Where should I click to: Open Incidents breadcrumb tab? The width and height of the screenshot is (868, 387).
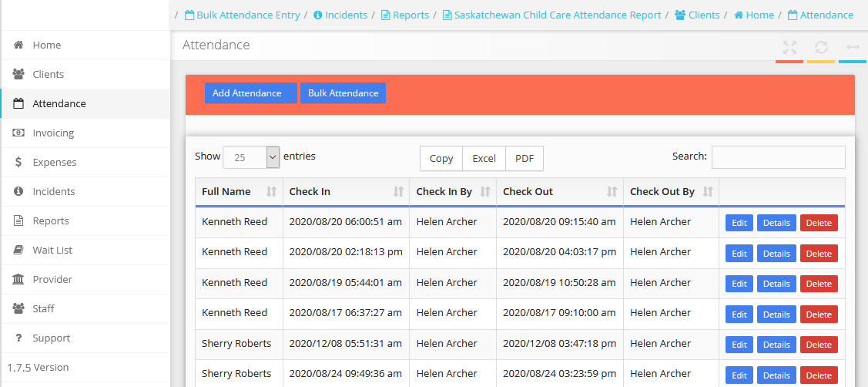point(340,15)
